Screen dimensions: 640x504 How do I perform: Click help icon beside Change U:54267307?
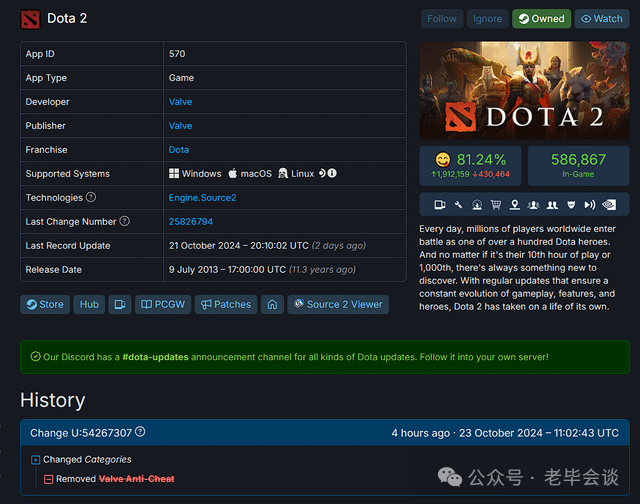(x=140, y=431)
